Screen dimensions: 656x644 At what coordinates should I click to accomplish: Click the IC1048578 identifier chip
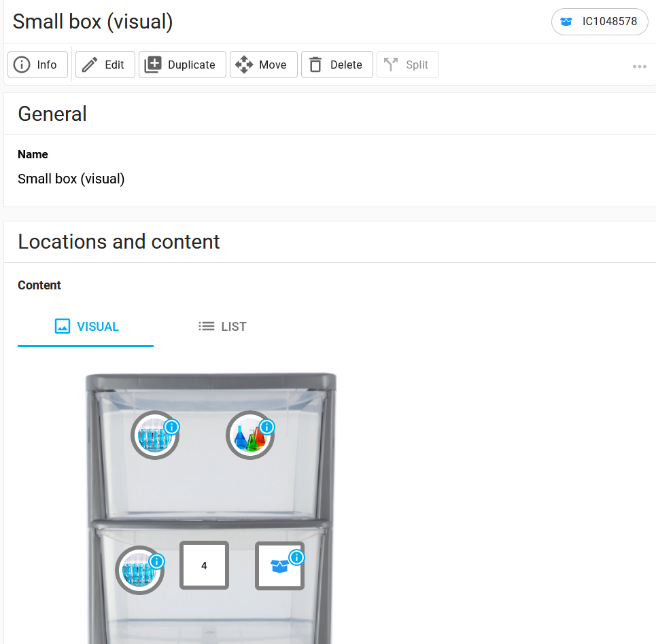click(600, 22)
